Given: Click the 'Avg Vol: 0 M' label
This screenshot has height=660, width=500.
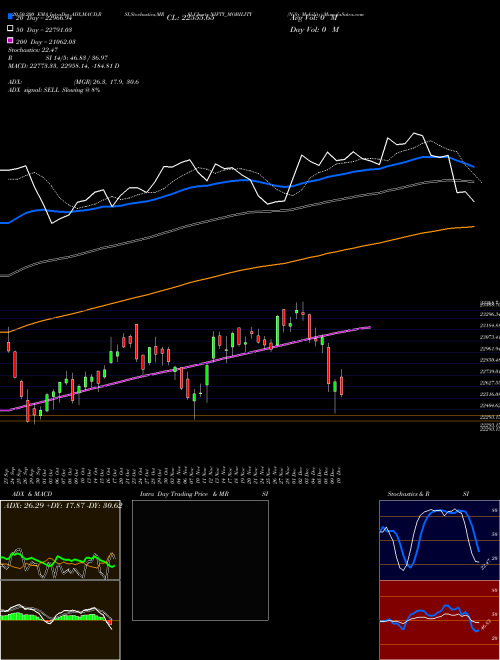Looking at the screenshot, I should (x=314, y=18).
